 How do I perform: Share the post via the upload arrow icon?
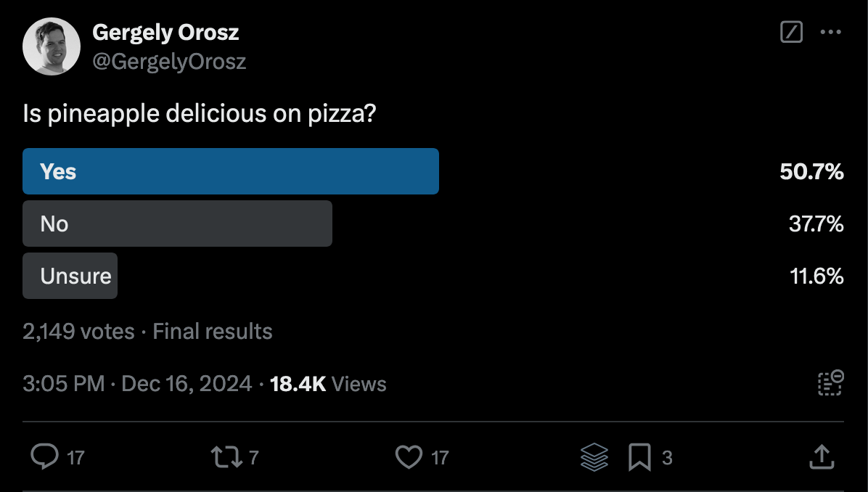(821, 457)
